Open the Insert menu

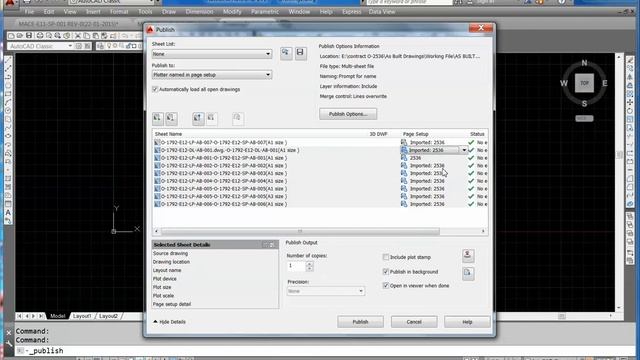point(93,12)
